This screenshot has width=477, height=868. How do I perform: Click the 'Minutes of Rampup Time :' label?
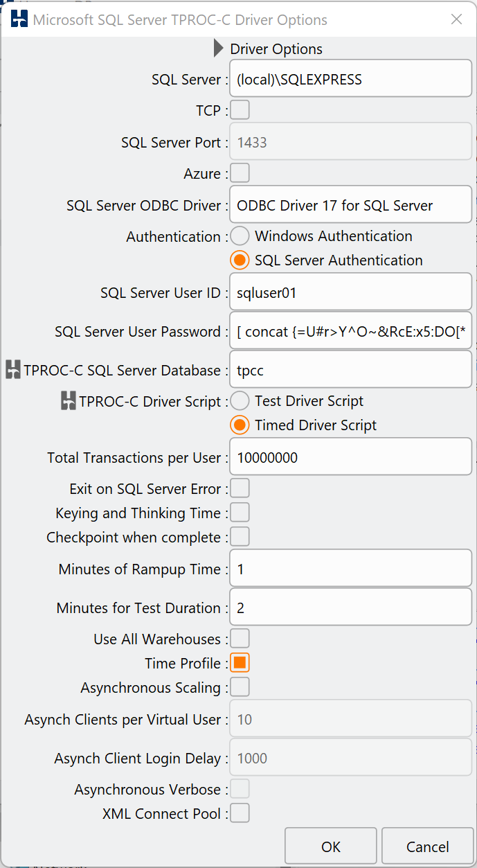pyautogui.click(x=143, y=569)
